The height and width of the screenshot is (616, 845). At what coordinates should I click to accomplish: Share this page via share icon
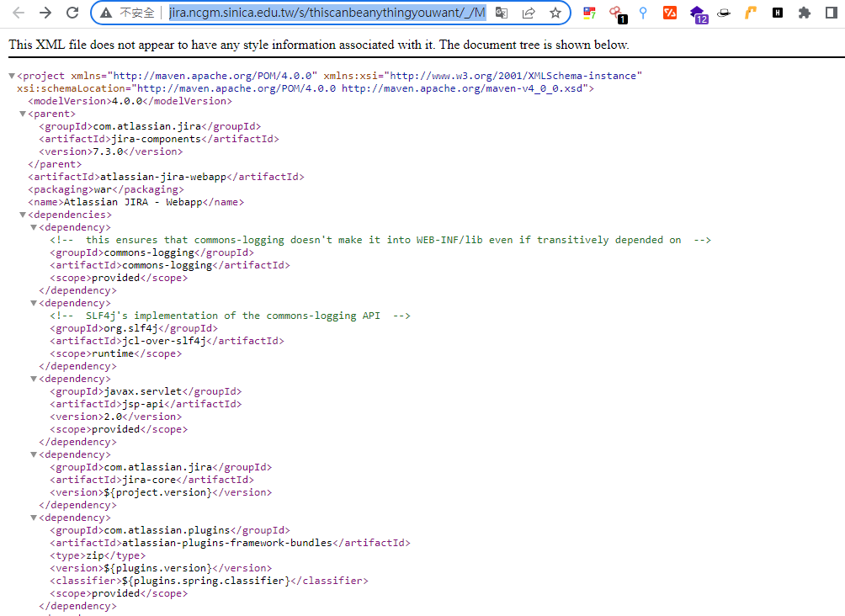(x=529, y=13)
